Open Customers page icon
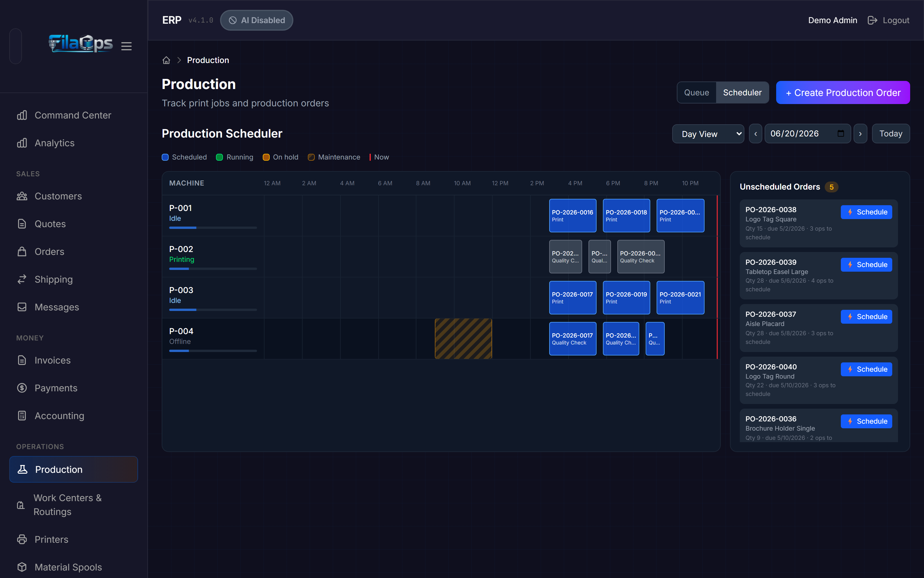This screenshot has width=924, height=578. click(22, 196)
